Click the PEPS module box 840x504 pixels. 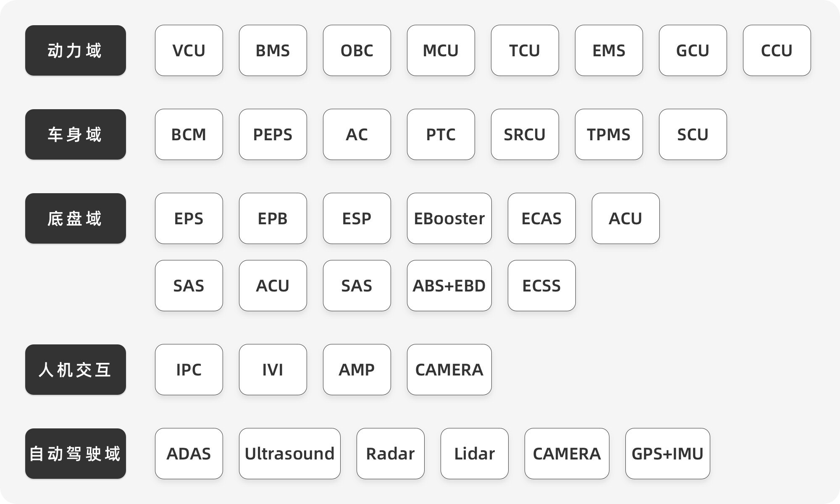(x=273, y=134)
